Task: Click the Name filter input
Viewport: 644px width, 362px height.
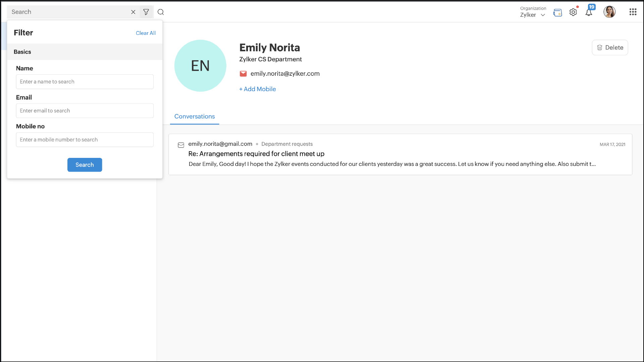Action: (x=85, y=82)
